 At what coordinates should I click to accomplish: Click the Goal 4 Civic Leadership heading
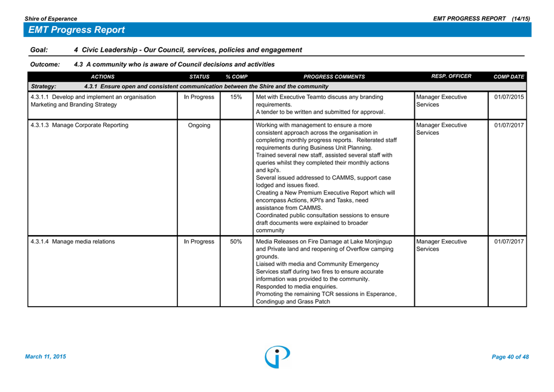[187, 50]
